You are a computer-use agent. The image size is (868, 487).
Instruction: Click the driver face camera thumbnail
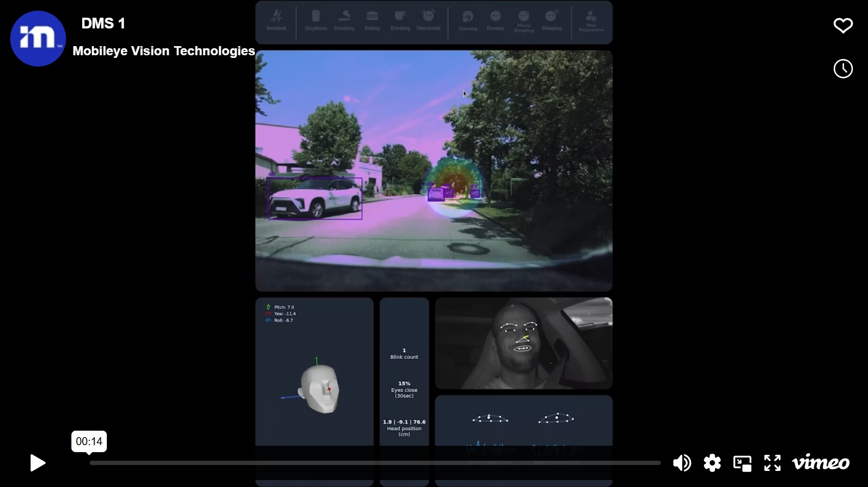pos(523,343)
